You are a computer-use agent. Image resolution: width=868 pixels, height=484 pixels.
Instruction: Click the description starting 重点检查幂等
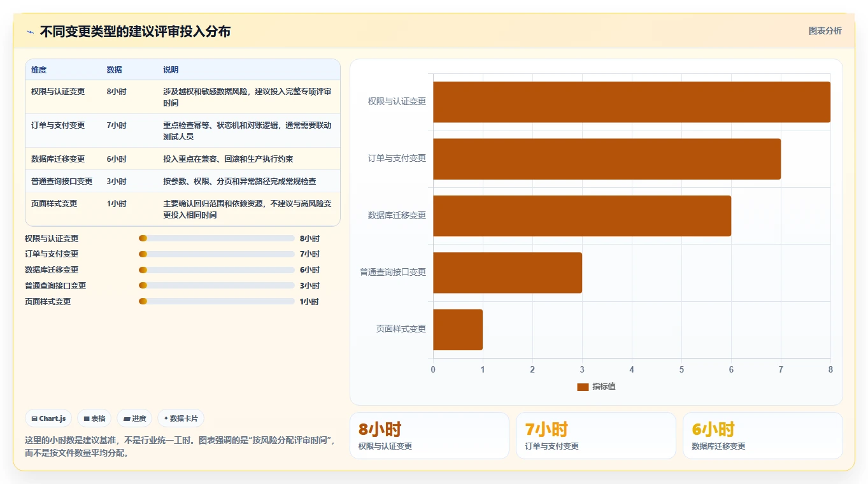[247, 131]
